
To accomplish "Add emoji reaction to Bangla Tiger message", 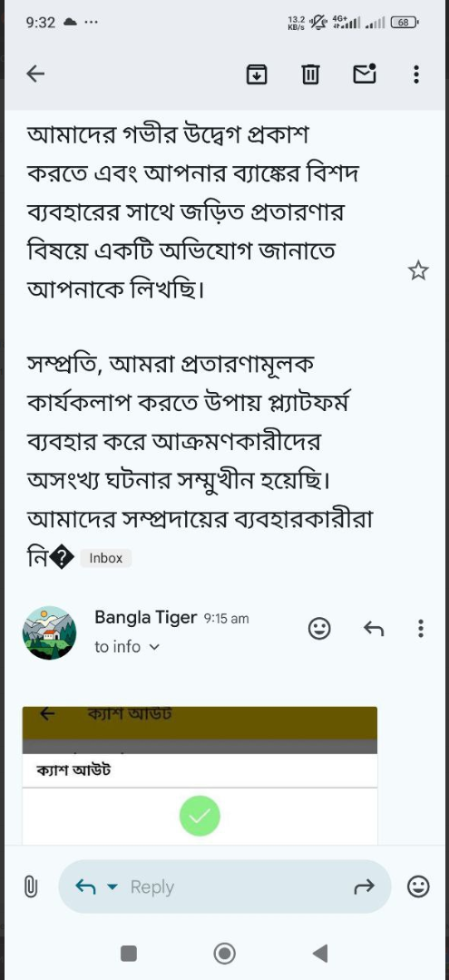I will point(319,629).
